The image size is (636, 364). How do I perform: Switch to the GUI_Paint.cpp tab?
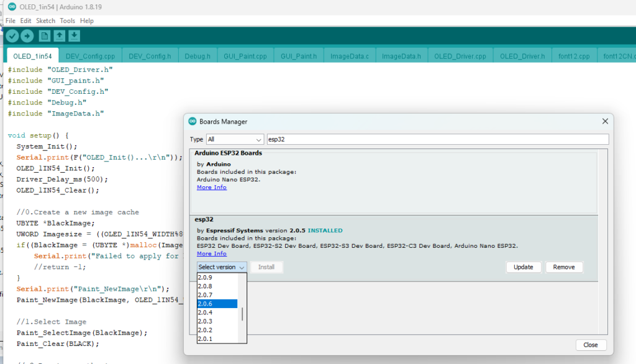245,56
